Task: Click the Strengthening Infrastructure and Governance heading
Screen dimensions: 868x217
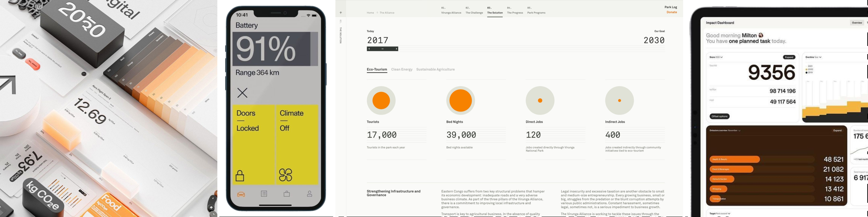Action: [394, 193]
